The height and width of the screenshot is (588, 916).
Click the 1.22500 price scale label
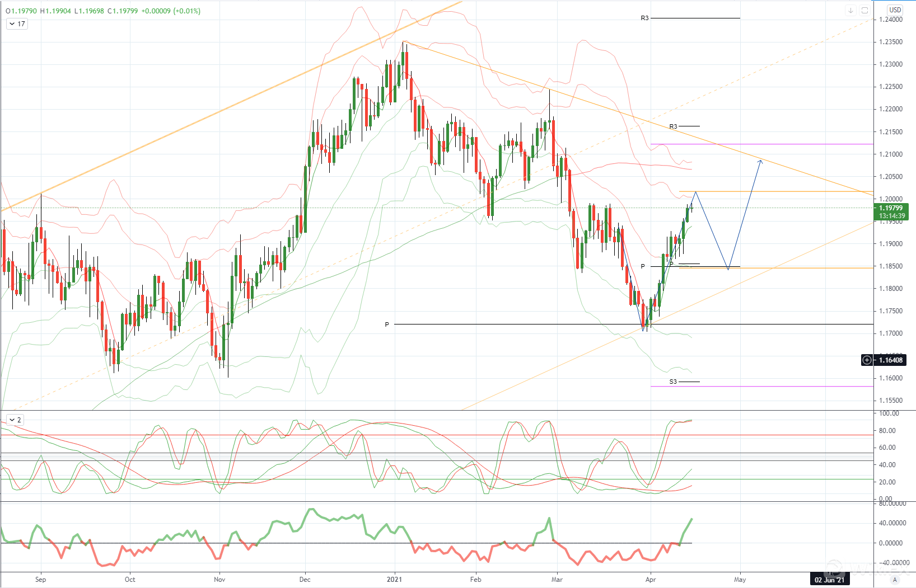tap(891, 87)
